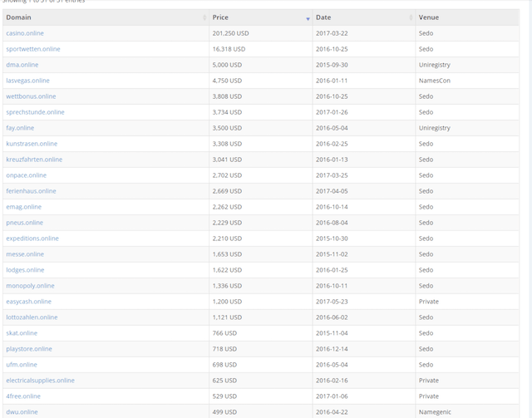Select the easycash.online link
The image size is (532, 418).
click(29, 302)
